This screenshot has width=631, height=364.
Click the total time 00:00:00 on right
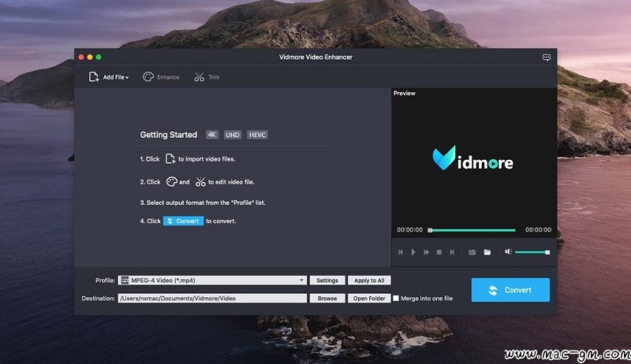tap(538, 230)
